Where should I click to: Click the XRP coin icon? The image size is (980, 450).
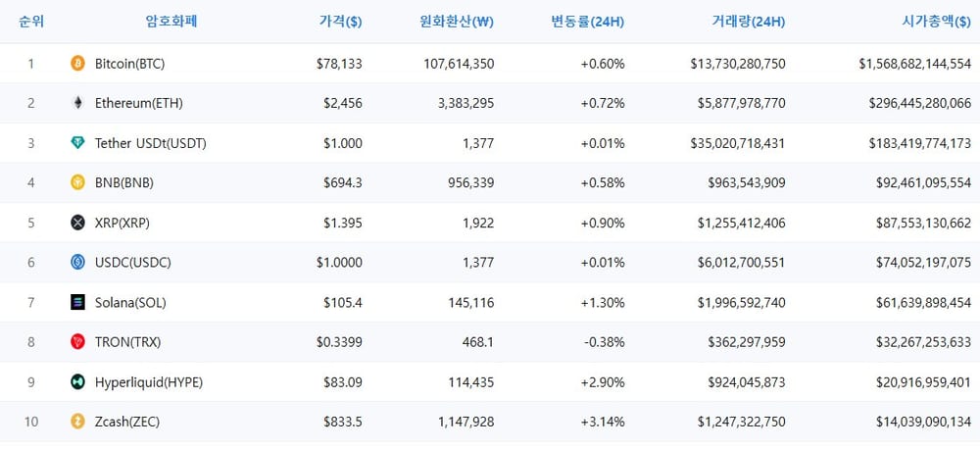(x=77, y=223)
